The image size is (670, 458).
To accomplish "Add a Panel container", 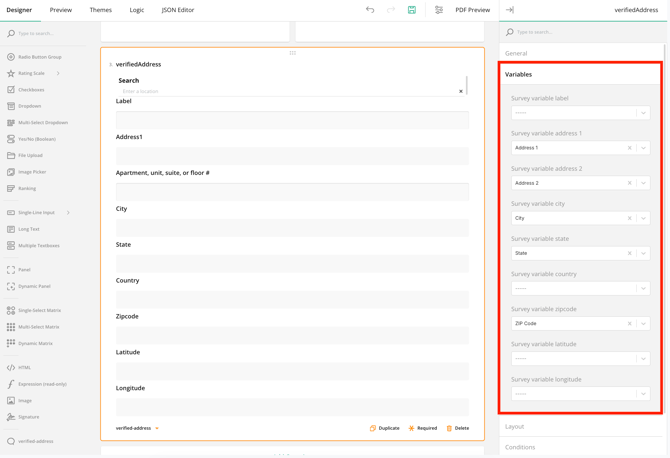I will (x=19, y=270).
